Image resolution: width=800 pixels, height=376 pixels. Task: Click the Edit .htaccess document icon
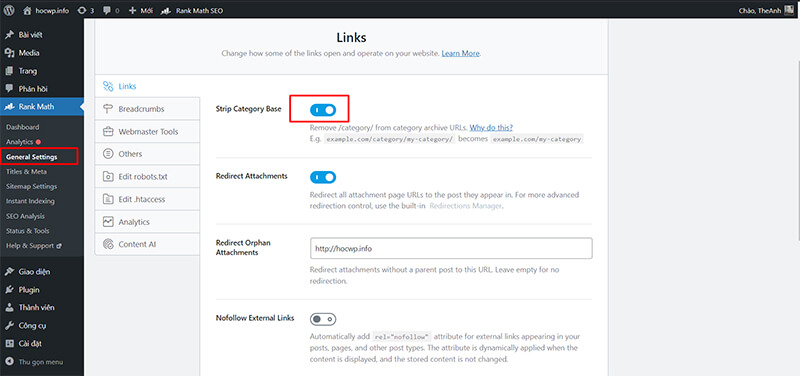click(x=108, y=199)
